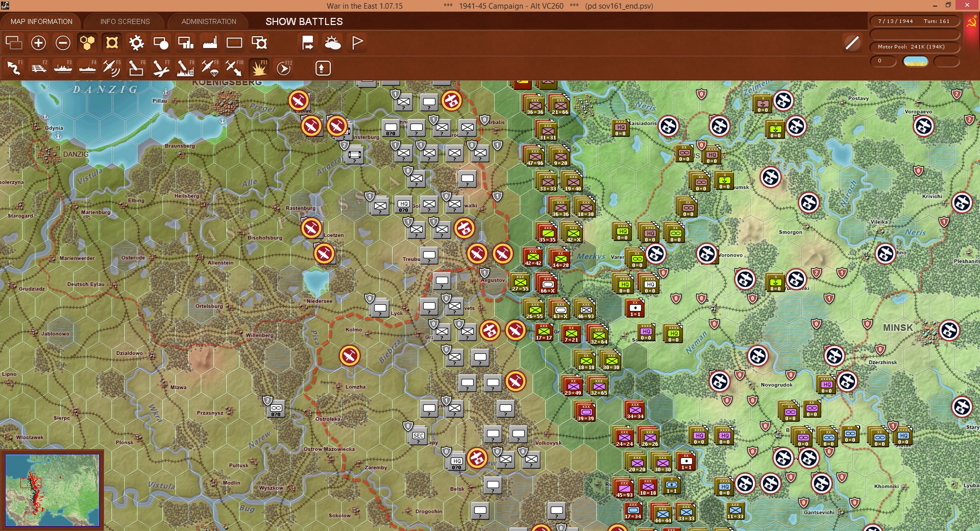
Task: Click the Allenstein town label
Action: click(x=220, y=263)
